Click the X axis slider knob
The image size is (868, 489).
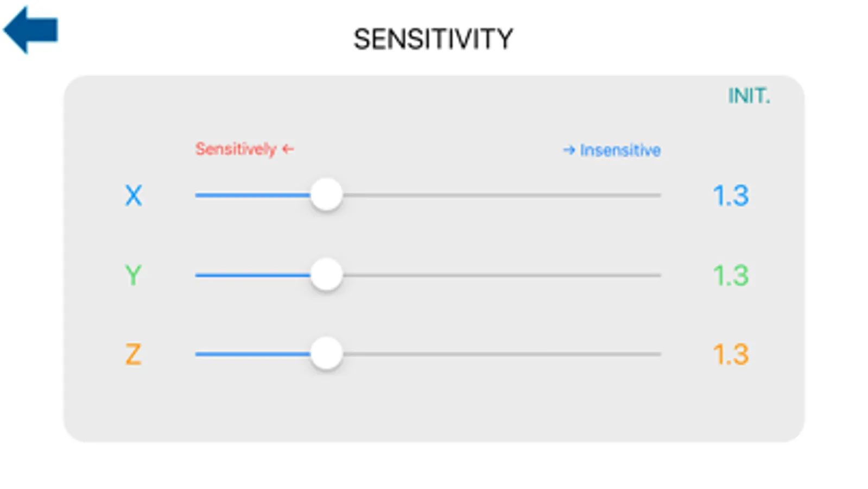326,195
